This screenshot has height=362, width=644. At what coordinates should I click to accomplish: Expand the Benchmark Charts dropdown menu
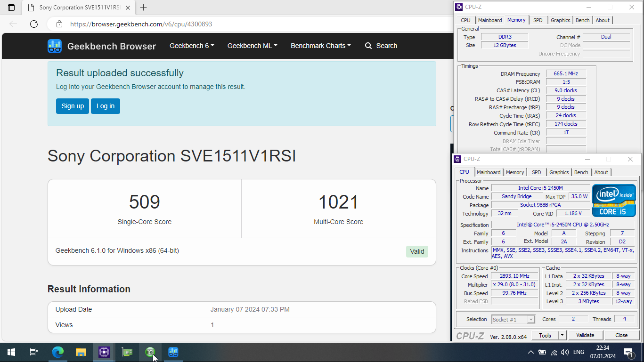(320, 46)
